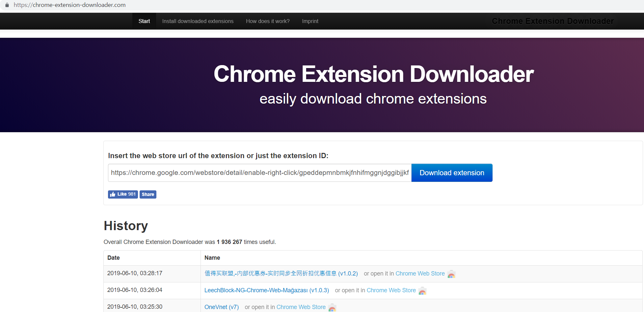Click the Chrome Extension Downloader brand title
Viewport: 644px width, 312px height.
[553, 21]
